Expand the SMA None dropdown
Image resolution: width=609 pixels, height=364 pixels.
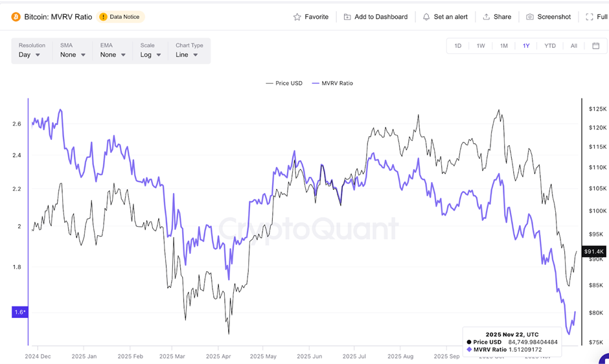click(73, 55)
